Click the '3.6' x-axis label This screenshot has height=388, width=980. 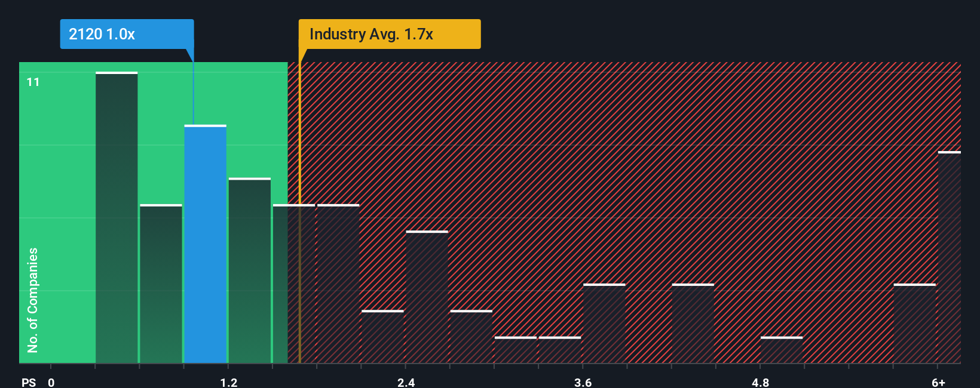(x=583, y=382)
